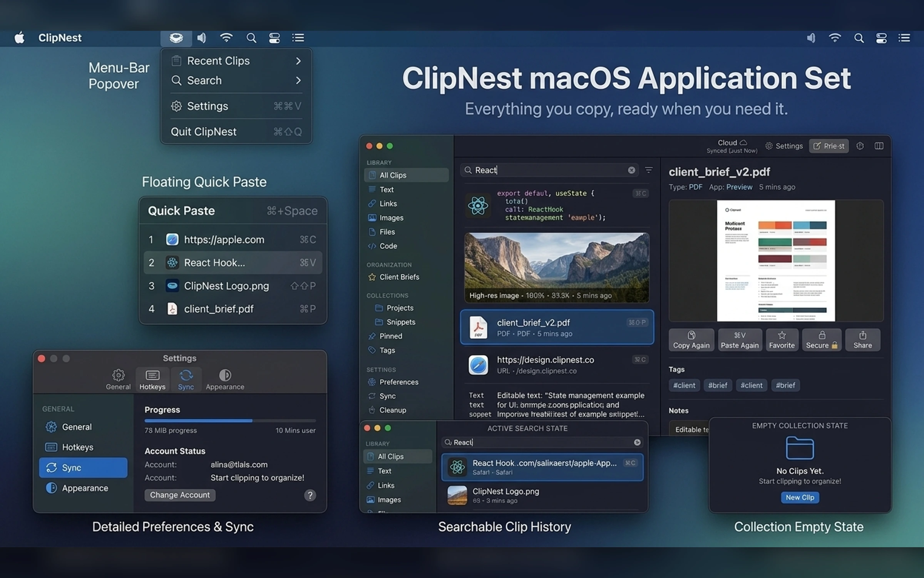Select Quit ClipNest menu entry
924x578 pixels.
pyautogui.click(x=236, y=132)
